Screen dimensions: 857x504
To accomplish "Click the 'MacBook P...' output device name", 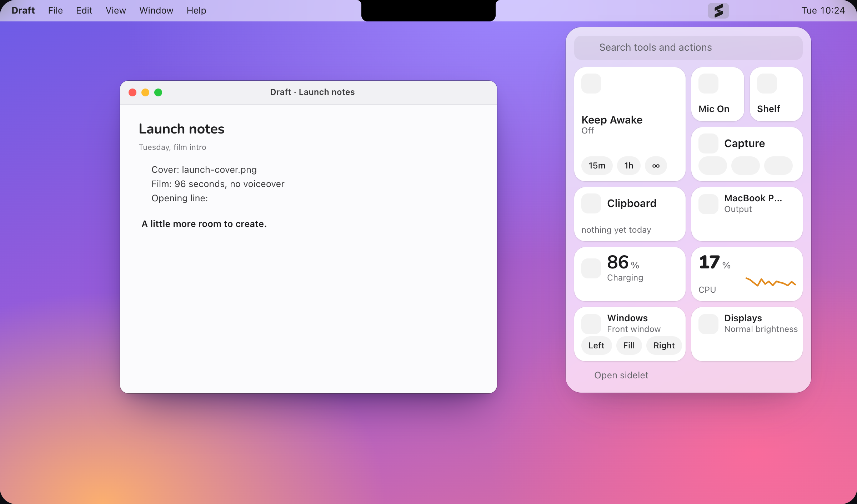I will pos(753,198).
